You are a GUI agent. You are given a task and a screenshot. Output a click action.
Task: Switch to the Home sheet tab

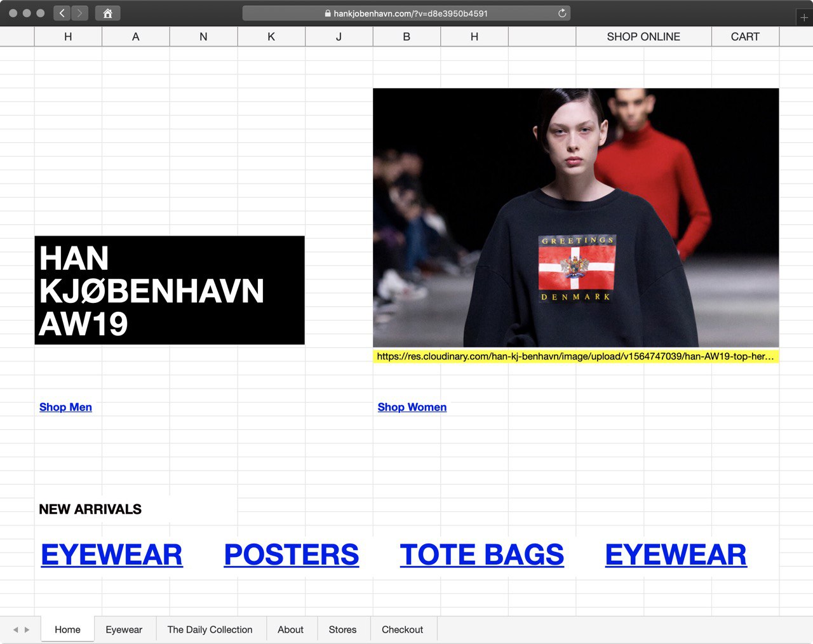68,629
